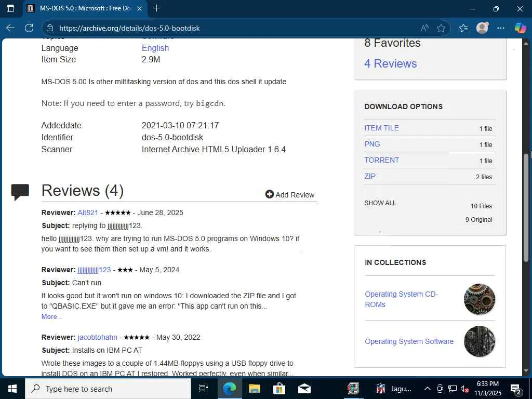The image size is (532, 399).
Task: Open the Favorites list icon
Action: click(x=463, y=28)
